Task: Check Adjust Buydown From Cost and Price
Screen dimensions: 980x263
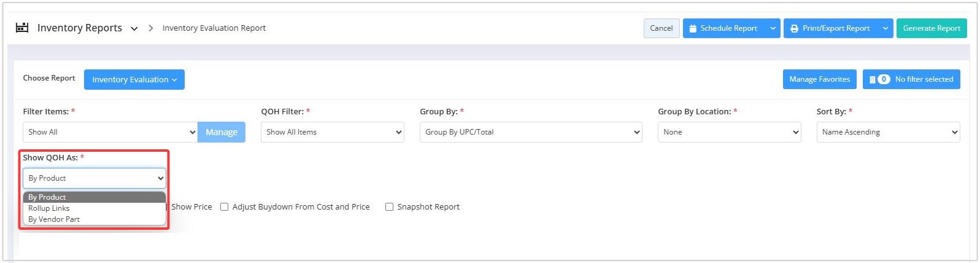Action: [225, 207]
